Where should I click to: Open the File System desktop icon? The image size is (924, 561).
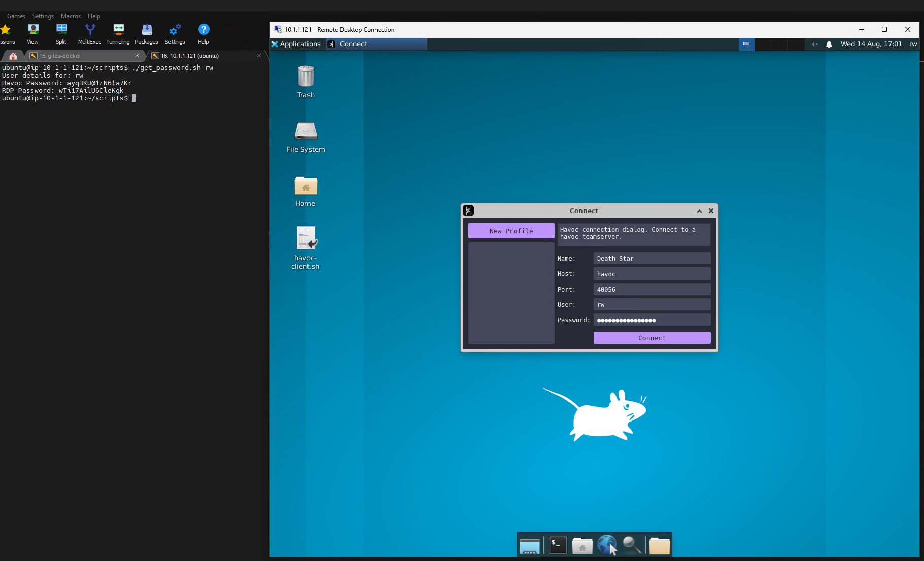pos(305,136)
